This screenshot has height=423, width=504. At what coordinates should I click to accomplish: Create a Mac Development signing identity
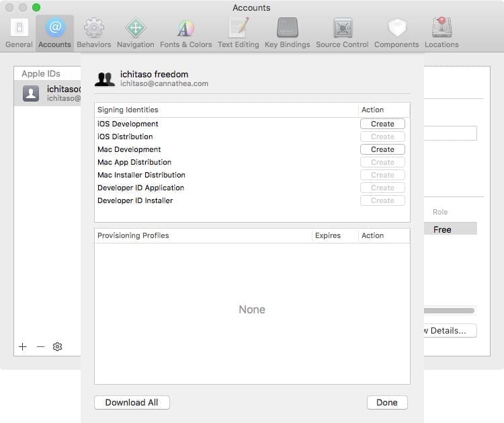[x=382, y=149]
